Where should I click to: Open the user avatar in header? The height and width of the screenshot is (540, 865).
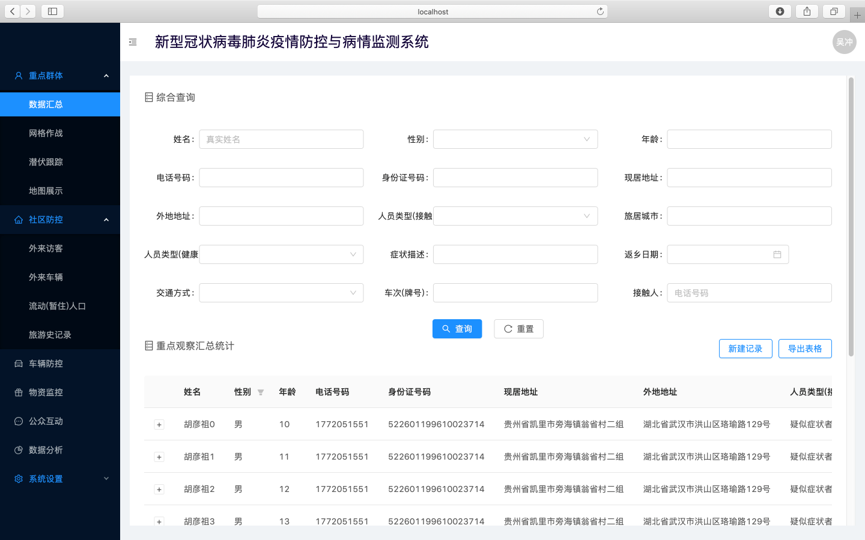844,42
